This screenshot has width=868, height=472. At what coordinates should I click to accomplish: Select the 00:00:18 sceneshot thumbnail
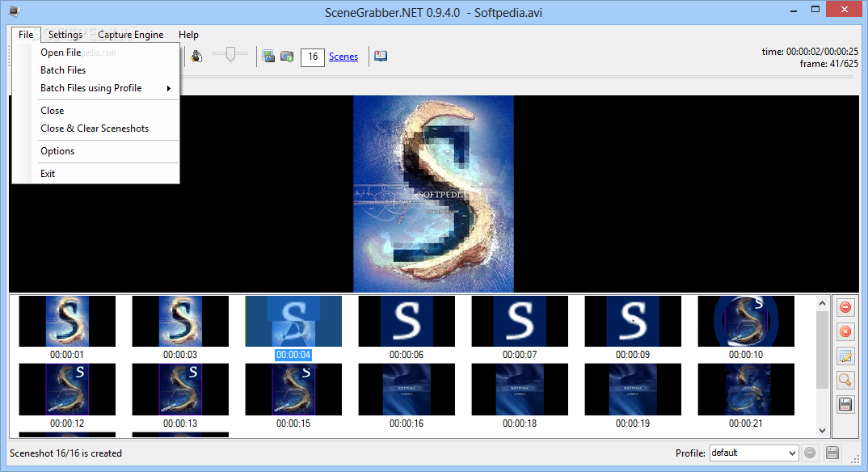coord(519,389)
